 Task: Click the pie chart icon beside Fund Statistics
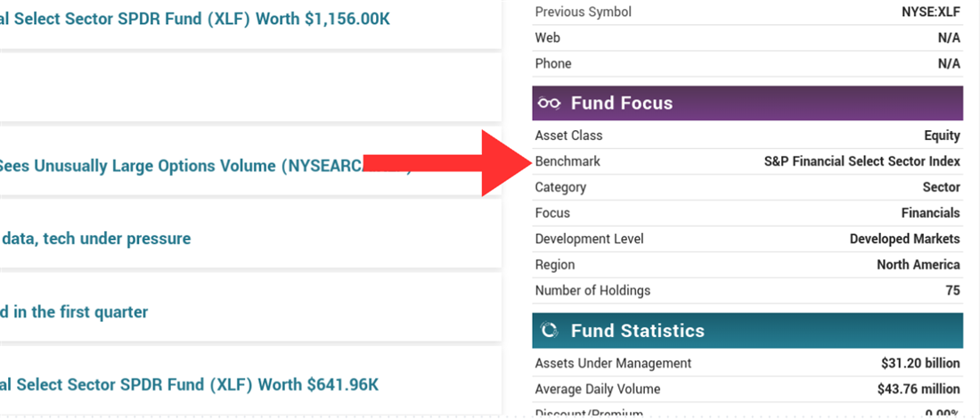click(x=550, y=331)
